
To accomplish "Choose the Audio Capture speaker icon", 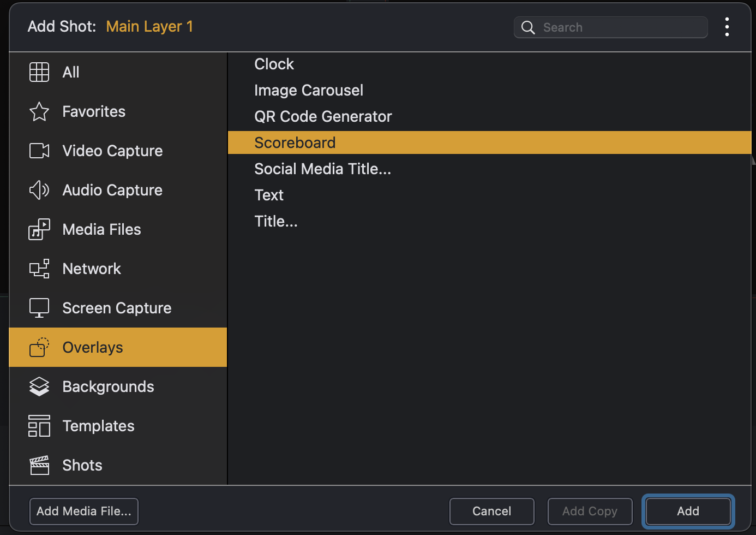I will pyautogui.click(x=39, y=190).
